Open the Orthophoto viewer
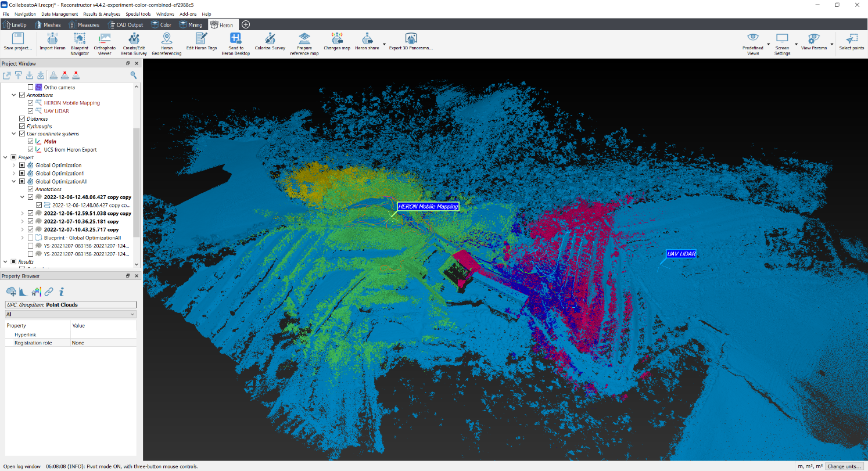Viewport: 868px width, 471px height. pyautogui.click(x=105, y=44)
